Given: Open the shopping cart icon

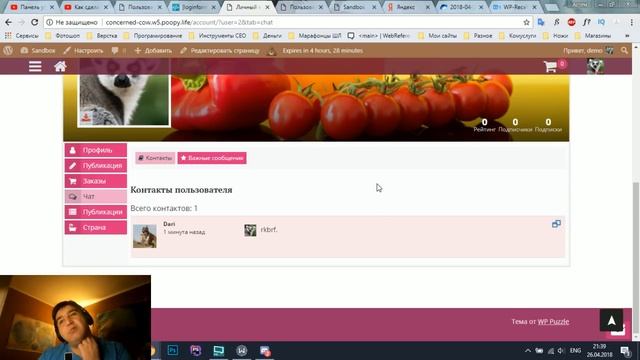Looking at the screenshot, I should pyautogui.click(x=550, y=67).
